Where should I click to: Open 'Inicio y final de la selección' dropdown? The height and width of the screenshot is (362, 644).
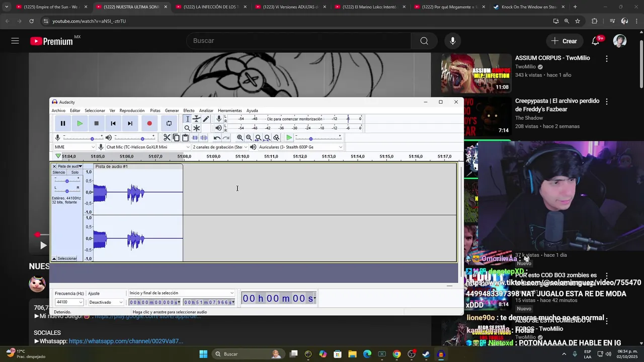point(181,293)
